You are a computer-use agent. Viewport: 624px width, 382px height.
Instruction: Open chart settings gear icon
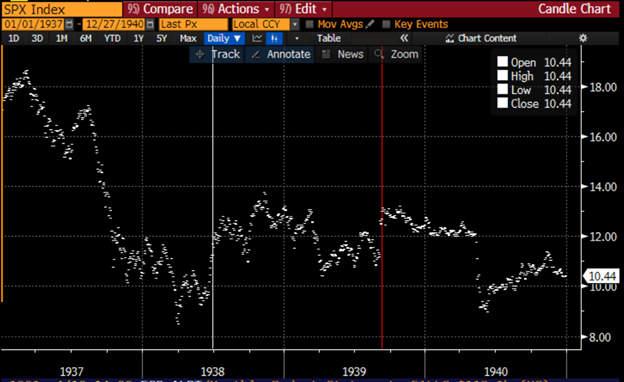pyautogui.click(x=583, y=38)
